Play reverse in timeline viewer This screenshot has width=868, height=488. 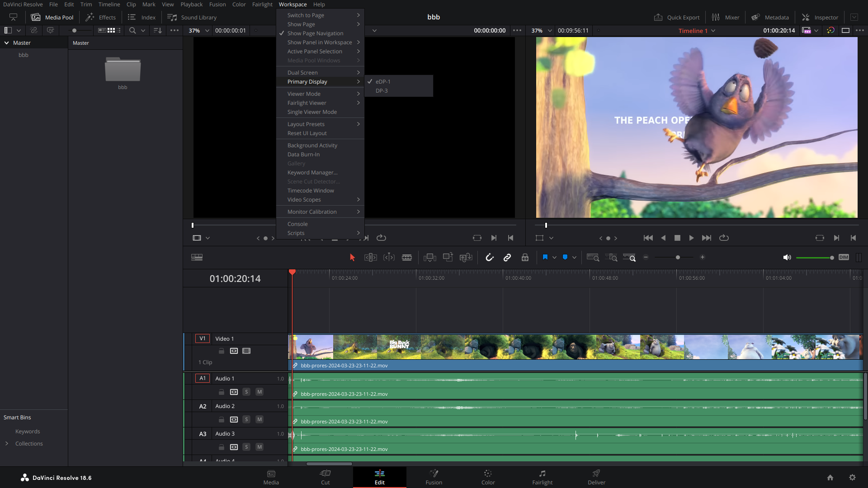pyautogui.click(x=663, y=238)
